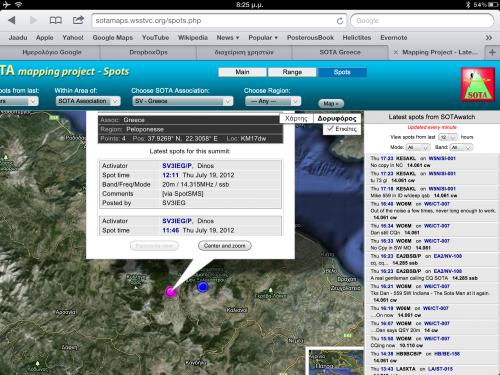Viewport: 500px width, 375px height.
Task: Open the Wikipedia bookmark
Action: [193, 38]
